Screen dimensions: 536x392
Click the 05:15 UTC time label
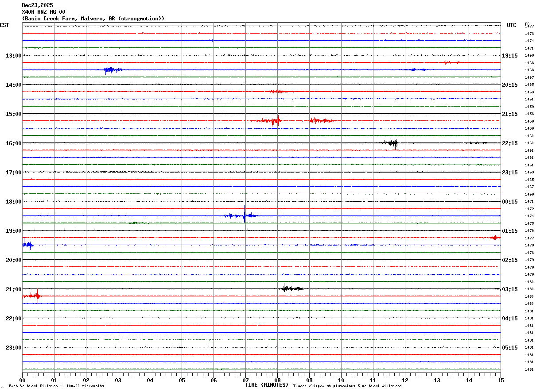coord(510,348)
